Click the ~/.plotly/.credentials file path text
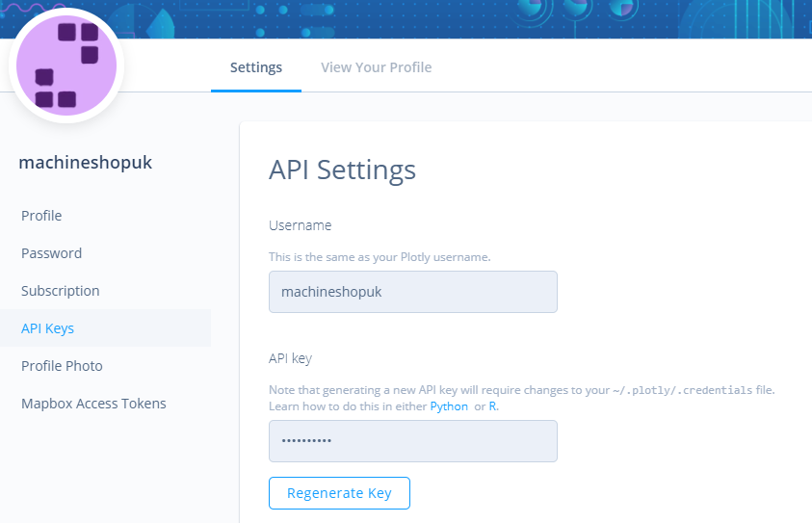812x523 pixels. (682, 390)
